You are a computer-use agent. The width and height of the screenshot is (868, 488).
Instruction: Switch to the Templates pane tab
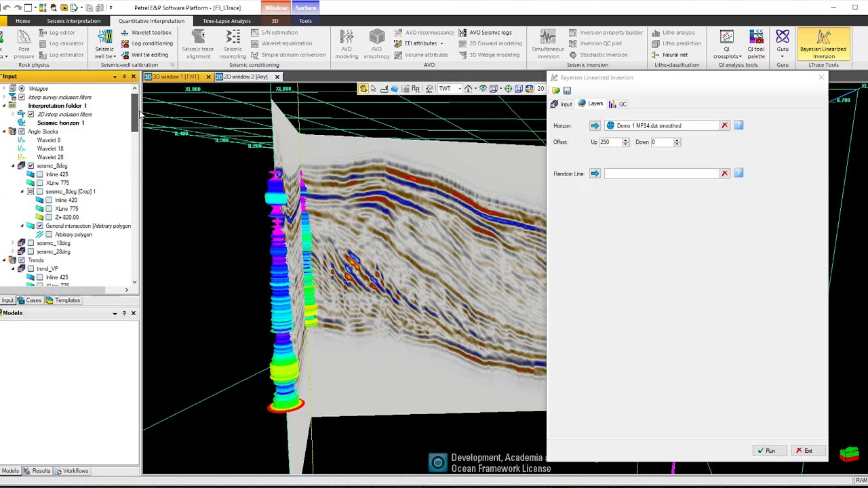click(63, 300)
